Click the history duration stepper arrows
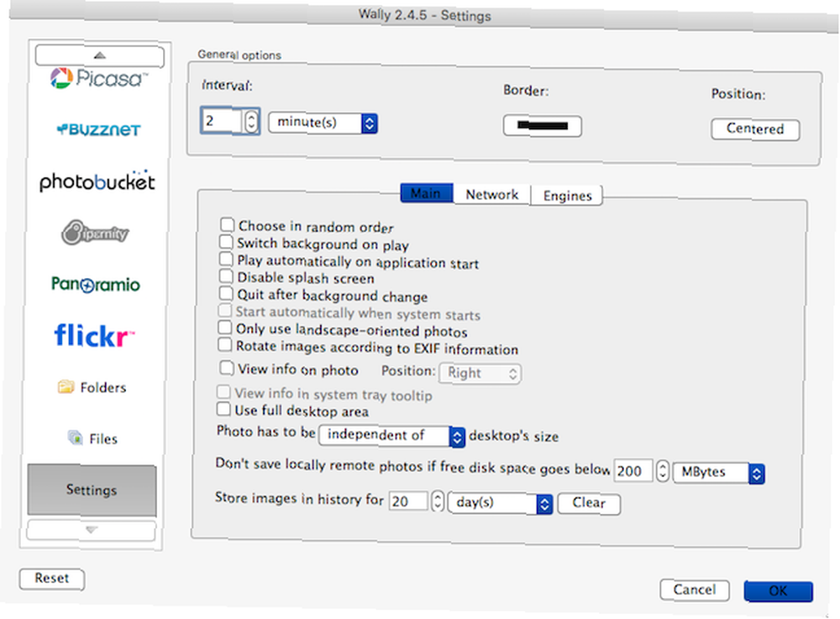Image resolution: width=840 pixels, height=619 pixels. (438, 501)
